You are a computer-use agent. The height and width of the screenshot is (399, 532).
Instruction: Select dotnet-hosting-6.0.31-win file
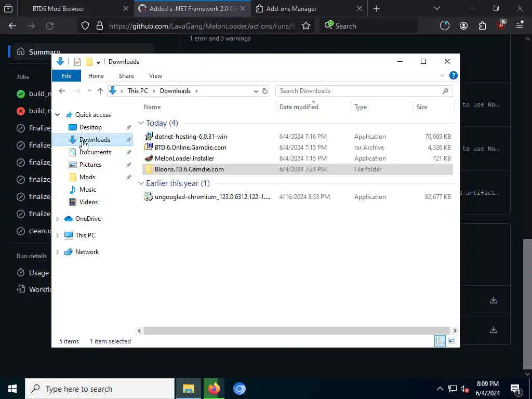pos(191,137)
